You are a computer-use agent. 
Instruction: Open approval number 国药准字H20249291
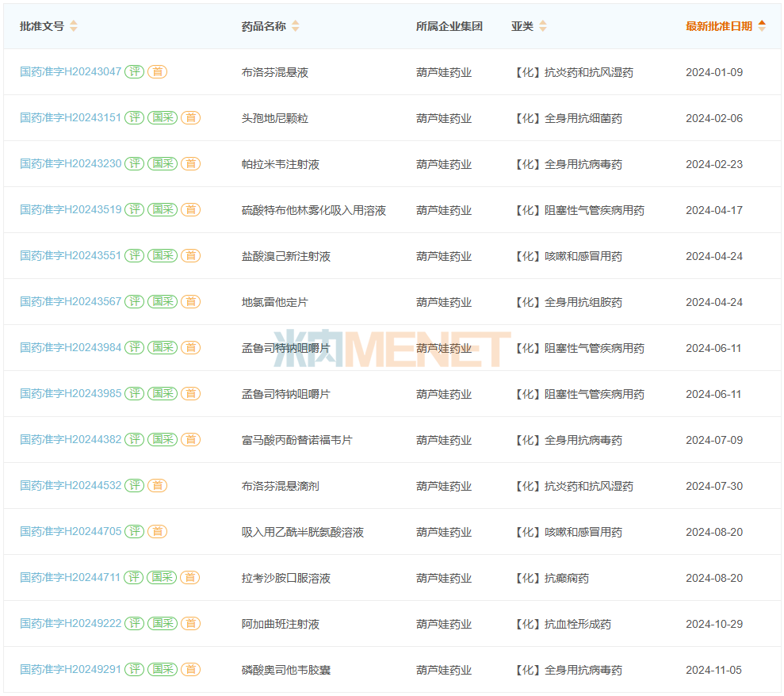(71, 670)
